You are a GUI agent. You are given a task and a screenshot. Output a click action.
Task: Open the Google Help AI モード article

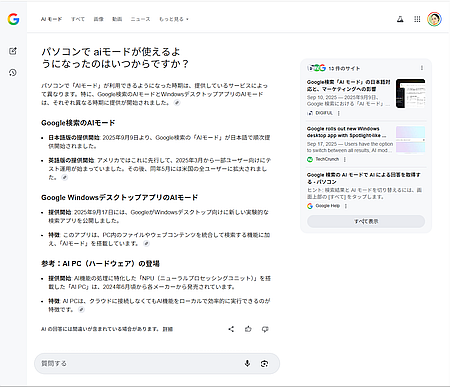pyautogui.click(x=364, y=178)
